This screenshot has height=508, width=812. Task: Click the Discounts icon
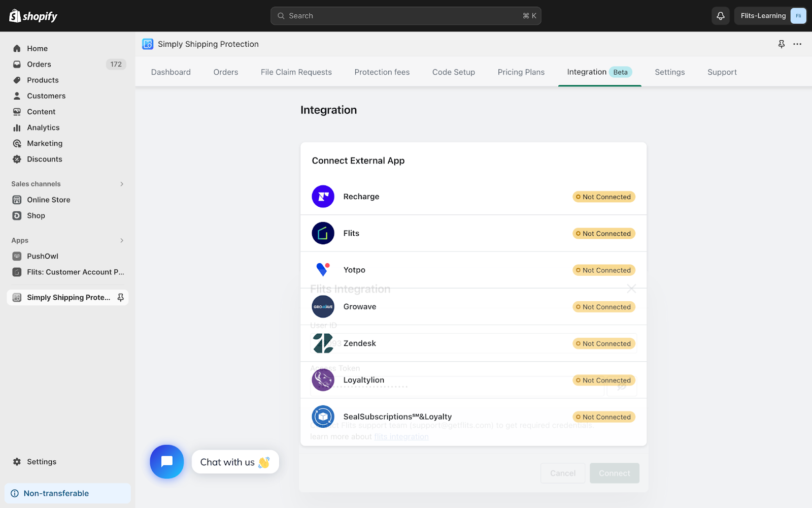(17, 159)
